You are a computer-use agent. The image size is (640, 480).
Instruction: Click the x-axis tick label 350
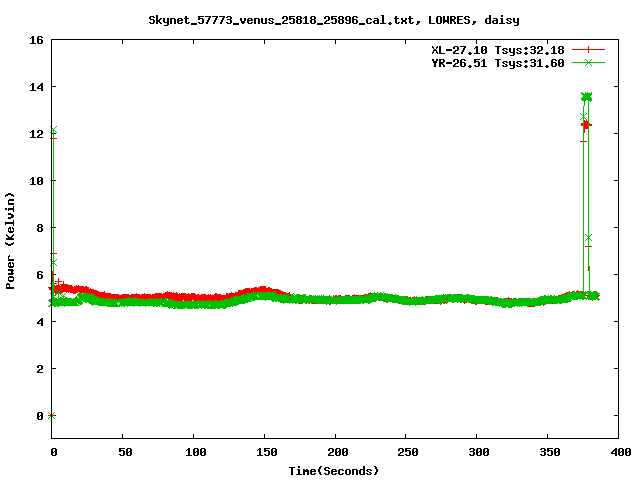[550, 452]
